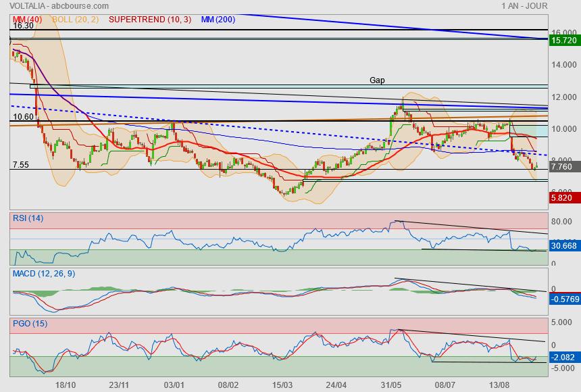Select the 03/01 date axis label
The image size is (581, 392).
pos(174,385)
